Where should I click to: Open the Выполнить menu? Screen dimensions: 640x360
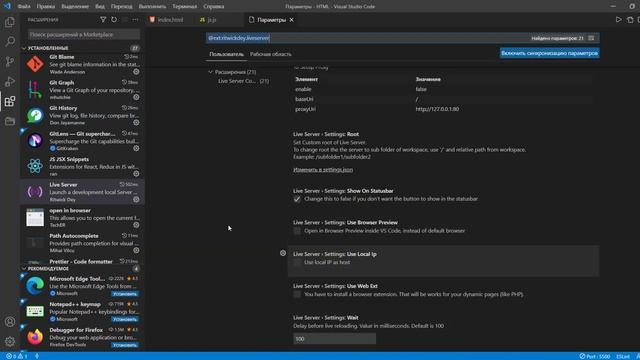click(152, 7)
